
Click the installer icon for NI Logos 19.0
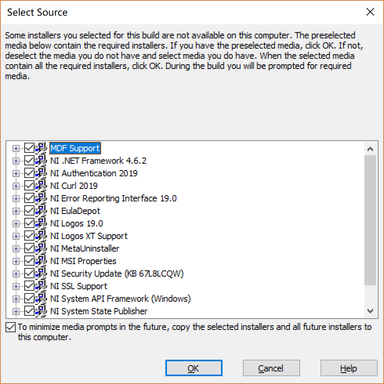[x=41, y=223]
